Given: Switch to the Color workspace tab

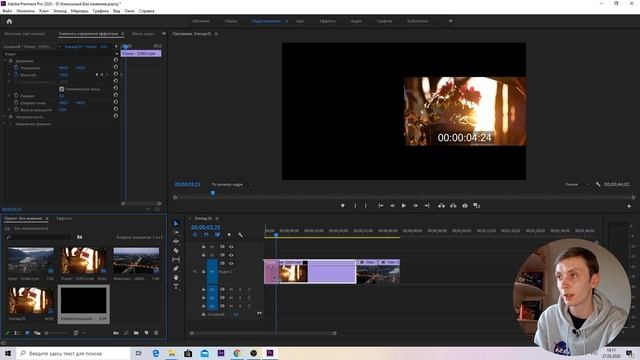Looking at the screenshot, I should 300,21.
